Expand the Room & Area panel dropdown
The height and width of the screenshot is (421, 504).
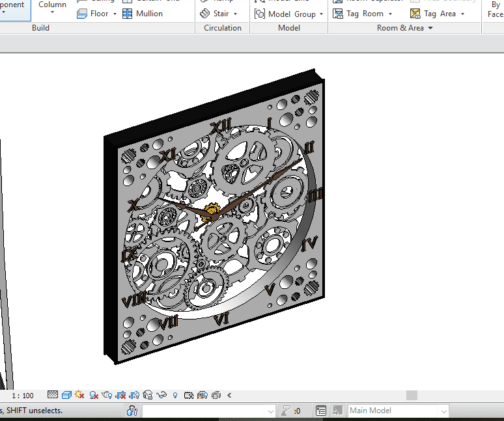(x=431, y=28)
